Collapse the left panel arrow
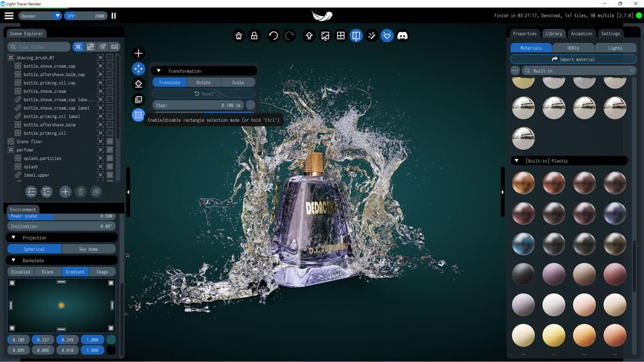The width and height of the screenshot is (644, 362). point(128,192)
